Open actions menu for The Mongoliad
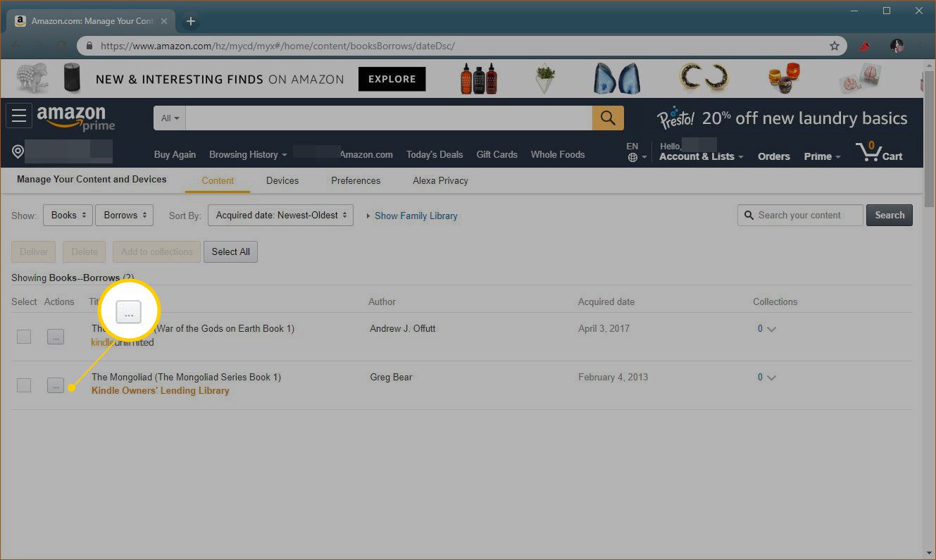The height and width of the screenshot is (560, 936). pyautogui.click(x=56, y=385)
